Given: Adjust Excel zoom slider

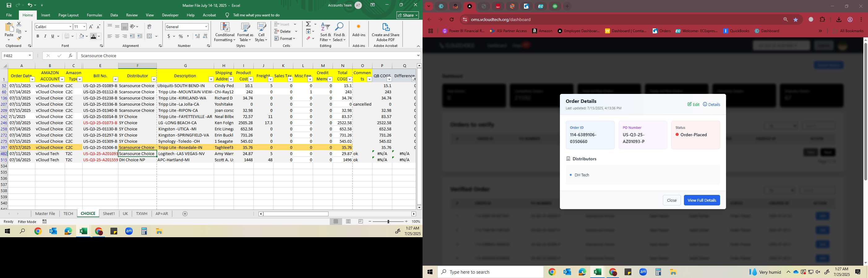Looking at the screenshot, I should (388, 221).
